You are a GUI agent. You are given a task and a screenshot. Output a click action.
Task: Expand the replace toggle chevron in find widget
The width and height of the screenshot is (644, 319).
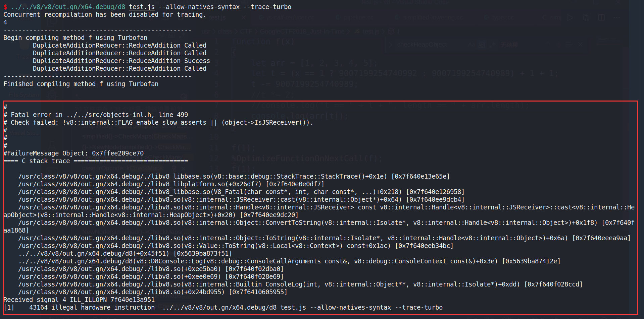(391, 45)
